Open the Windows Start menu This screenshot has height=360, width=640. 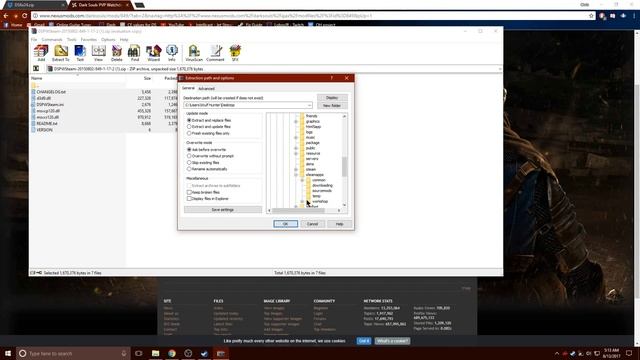tap(8, 353)
